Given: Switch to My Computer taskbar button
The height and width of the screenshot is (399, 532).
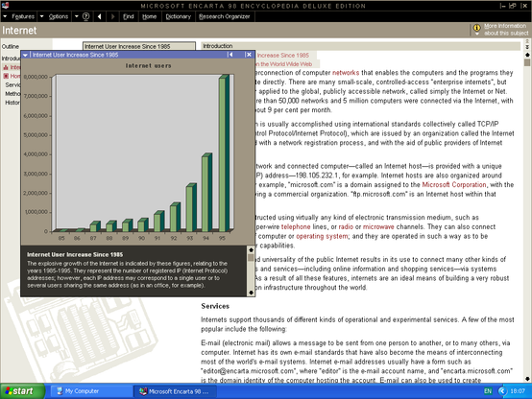Looking at the screenshot, I should (x=91, y=391).
